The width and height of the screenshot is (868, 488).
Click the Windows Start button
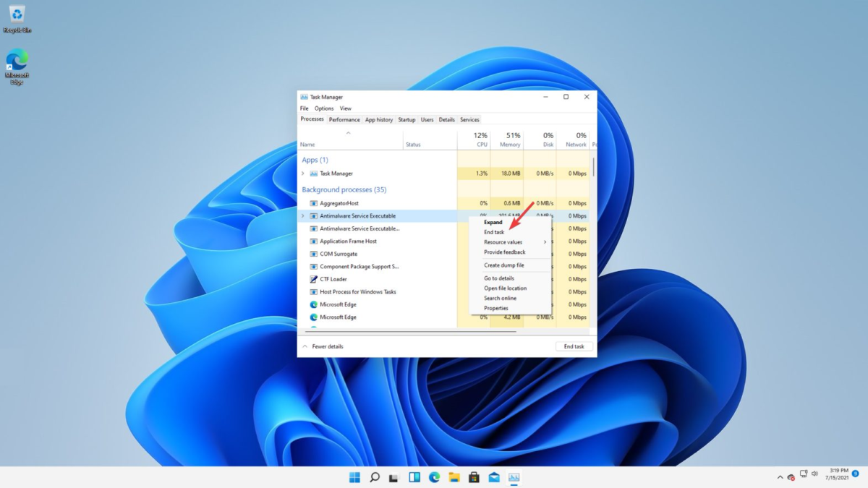click(x=354, y=477)
